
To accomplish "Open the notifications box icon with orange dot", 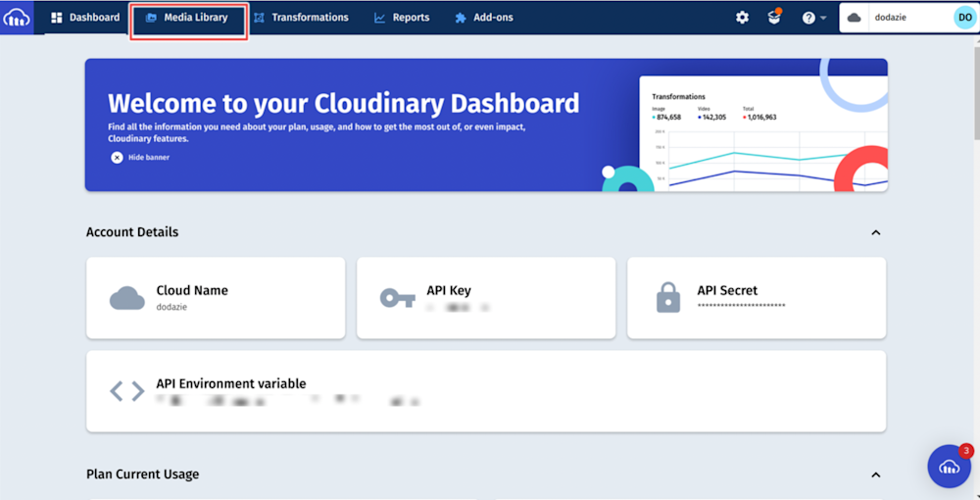I will click(x=774, y=17).
